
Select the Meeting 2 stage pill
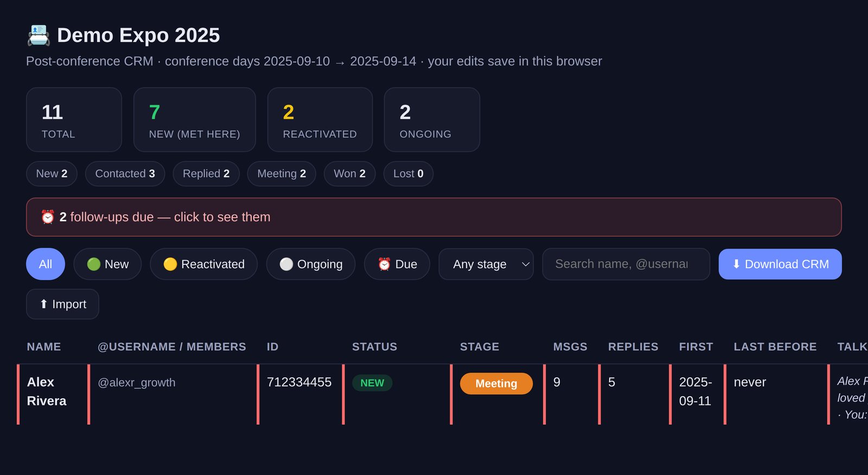282,174
